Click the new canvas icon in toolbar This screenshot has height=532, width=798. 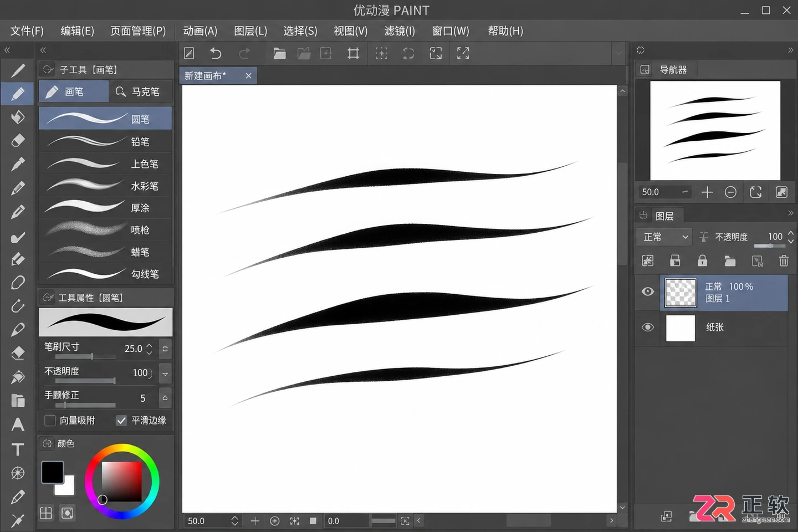[189, 53]
